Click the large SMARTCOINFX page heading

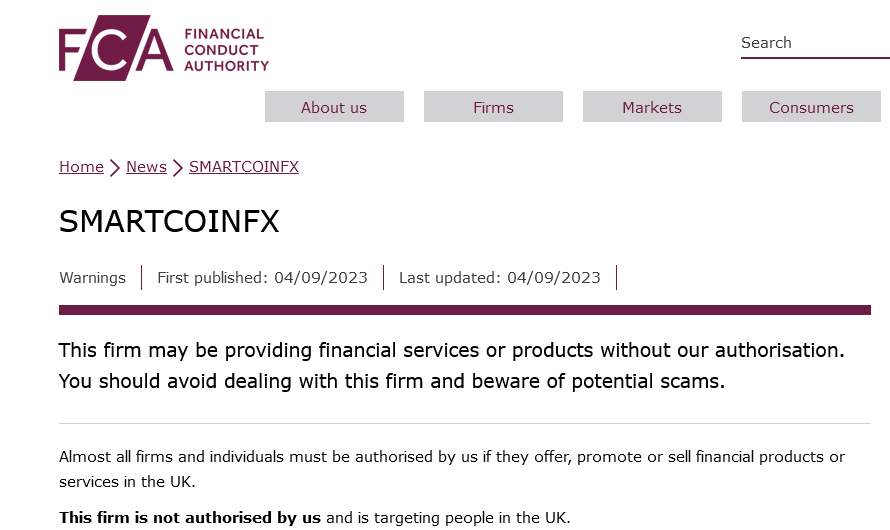click(x=169, y=221)
